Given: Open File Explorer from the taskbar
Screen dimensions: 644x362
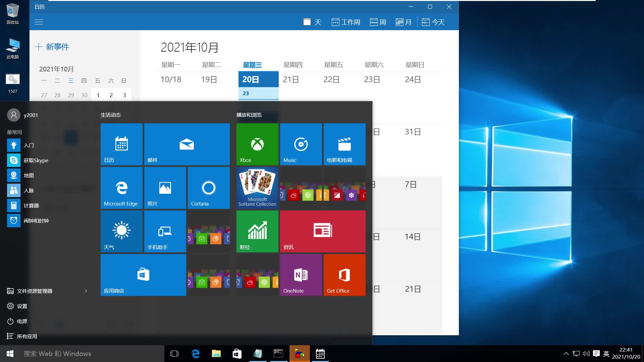Looking at the screenshot, I should pyautogui.click(x=216, y=354).
